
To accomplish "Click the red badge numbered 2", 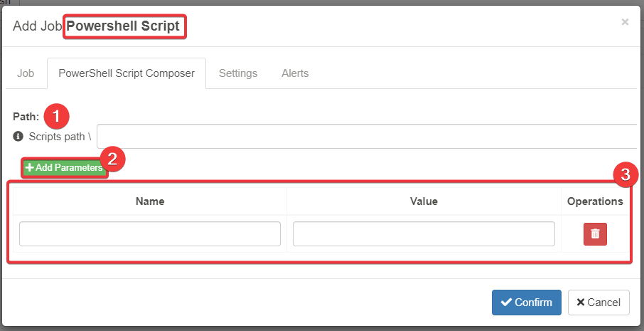I will click(x=112, y=159).
